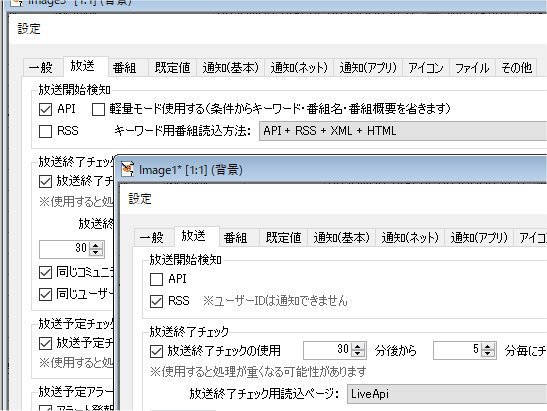Open the その他 tab in the back window
547x411 pixels.
coord(516,67)
